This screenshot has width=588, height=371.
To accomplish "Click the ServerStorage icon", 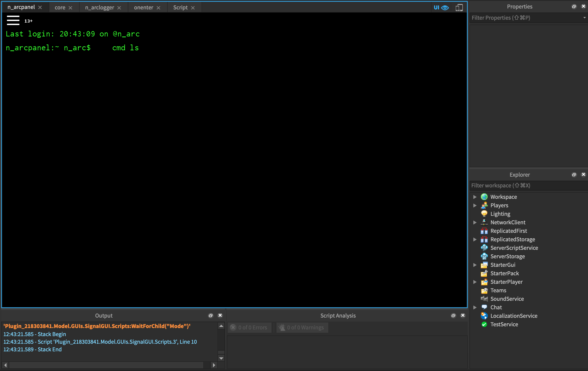I will click(x=484, y=256).
